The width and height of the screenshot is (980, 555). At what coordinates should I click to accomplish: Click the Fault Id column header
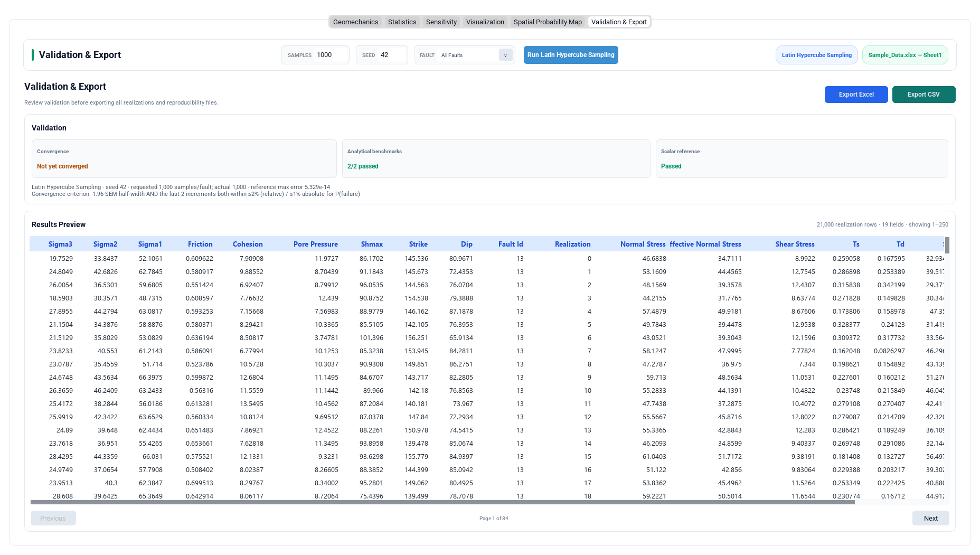tap(511, 244)
